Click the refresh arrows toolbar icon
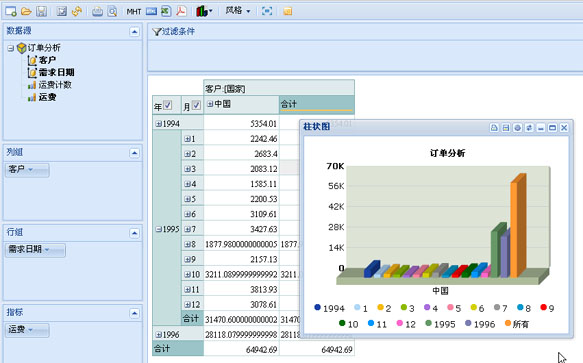Viewport: 583px width, 363px height. click(77, 12)
